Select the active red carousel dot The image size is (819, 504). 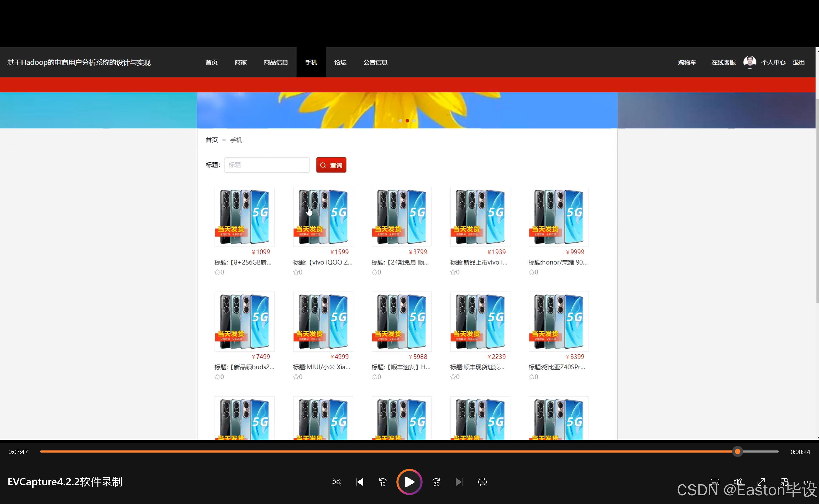pos(407,121)
